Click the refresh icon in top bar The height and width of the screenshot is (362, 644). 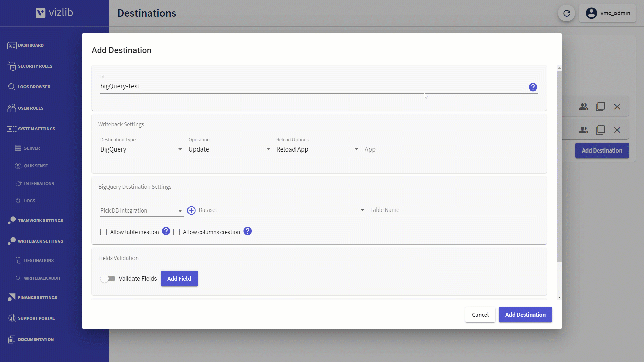567,13
